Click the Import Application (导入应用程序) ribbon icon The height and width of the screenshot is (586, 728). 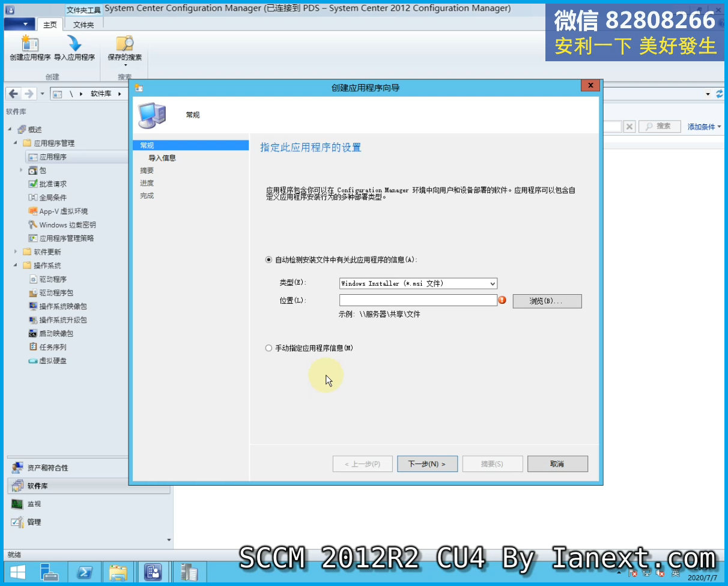(x=74, y=48)
